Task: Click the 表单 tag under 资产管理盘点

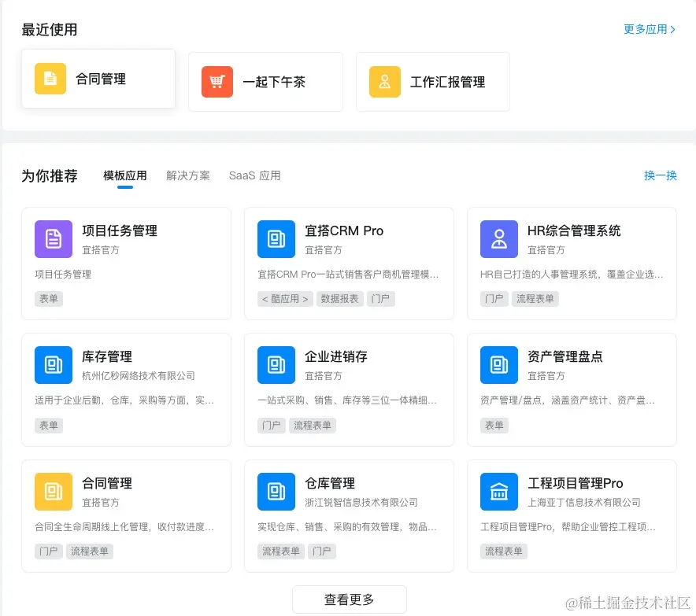Action: pos(494,426)
